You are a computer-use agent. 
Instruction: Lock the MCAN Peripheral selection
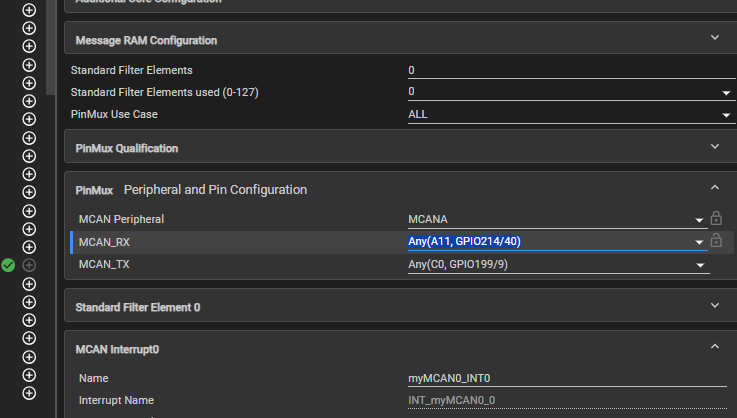(x=716, y=218)
